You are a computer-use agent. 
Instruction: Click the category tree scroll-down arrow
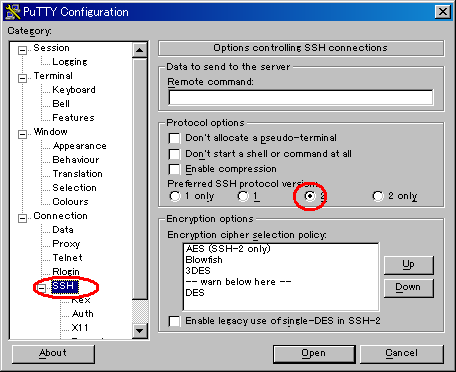pyautogui.click(x=139, y=331)
